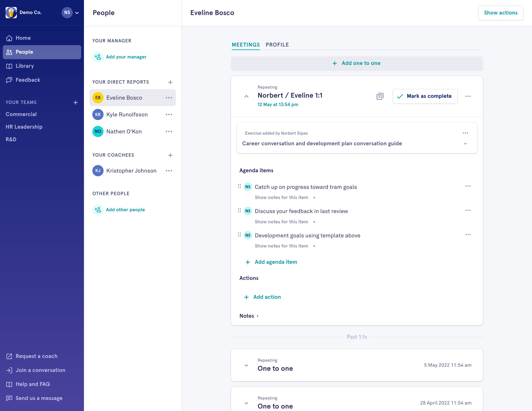Viewport: 532px width, 411px height.
Task: Click Add one to one
Action: click(357, 63)
